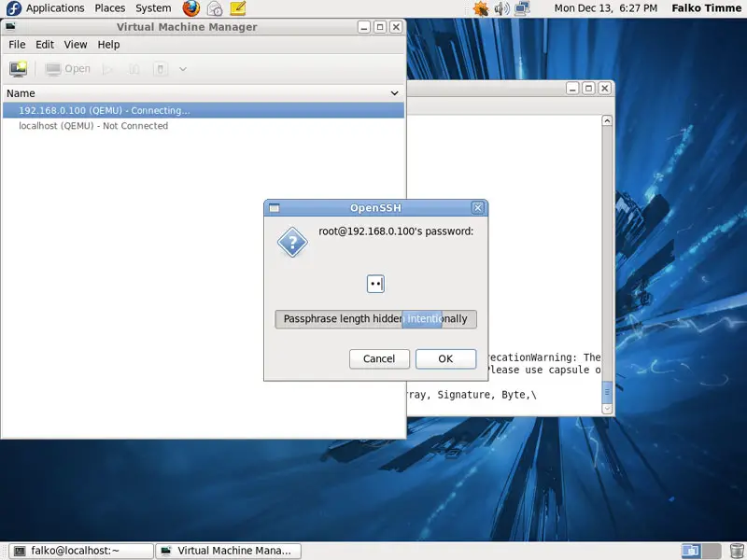Close the background terminal window
Viewport: 747px width, 560px height.
pos(604,88)
